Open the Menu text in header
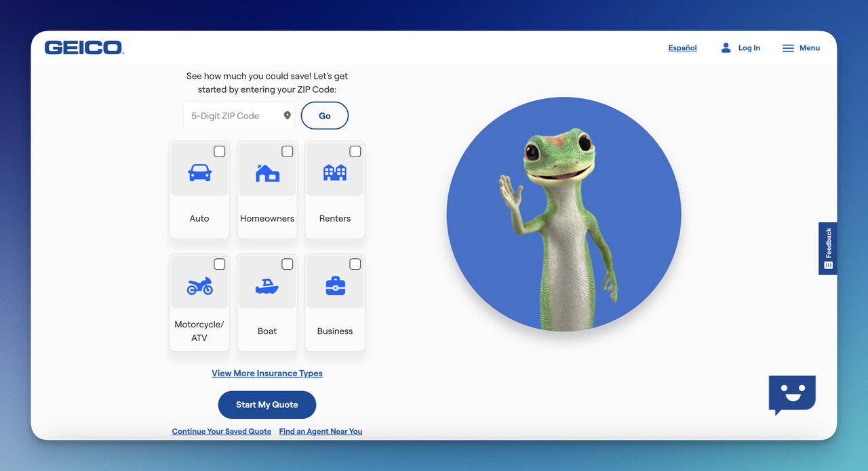 tap(810, 48)
